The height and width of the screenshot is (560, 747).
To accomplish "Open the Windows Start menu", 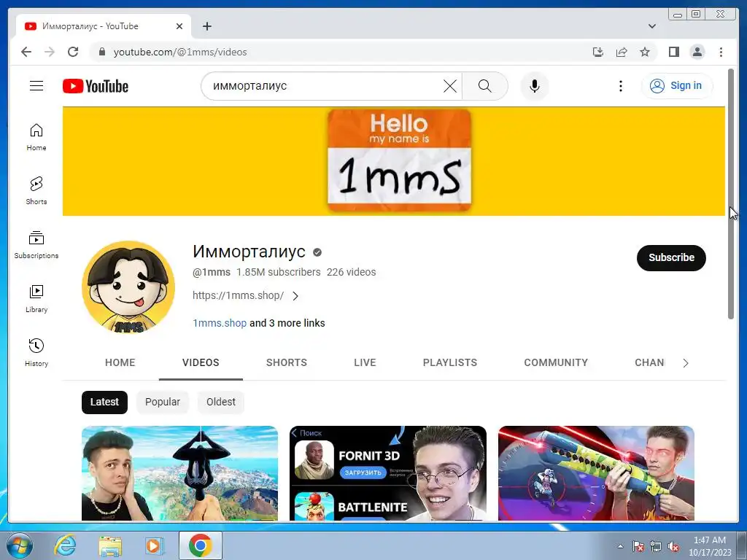I will (20, 545).
